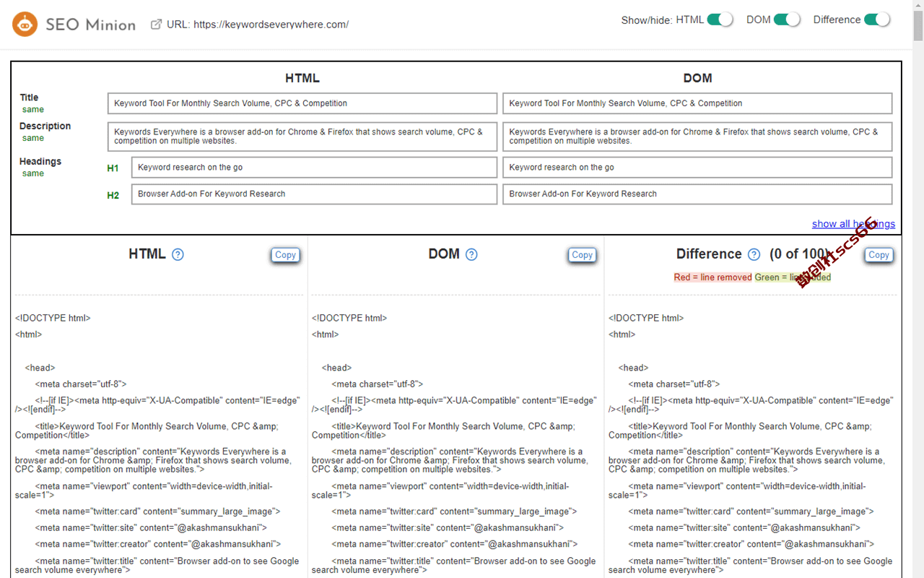Click the 'Show/hide:' label

647,20
